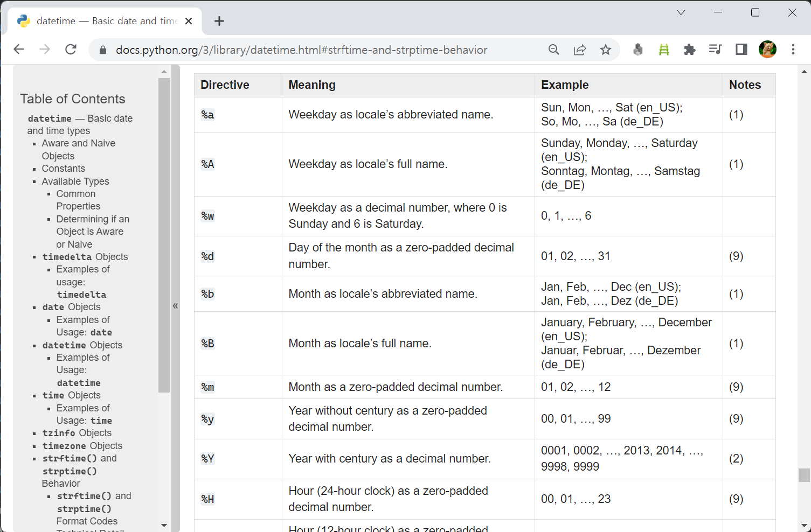Open the user profile avatar
Viewport: 811px width, 532px height.
pyautogui.click(x=767, y=50)
